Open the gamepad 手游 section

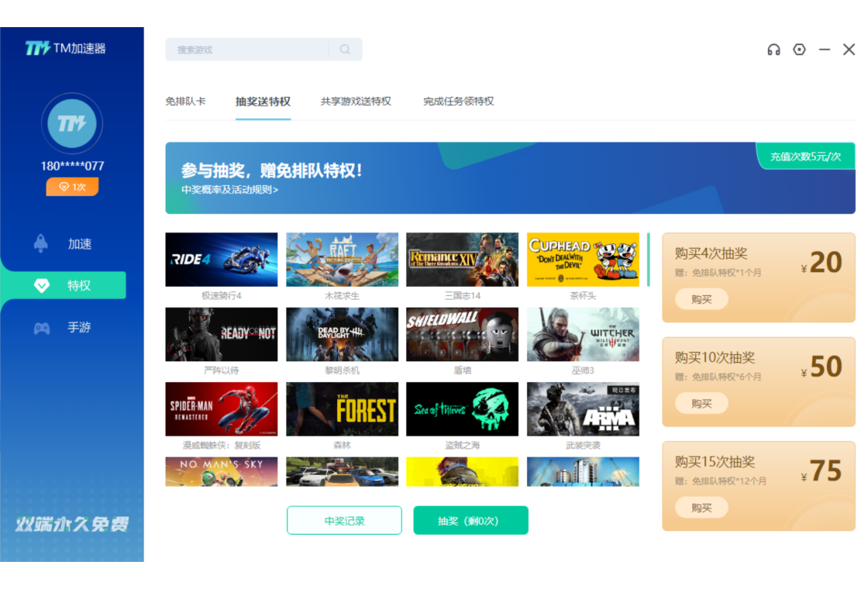(42, 329)
